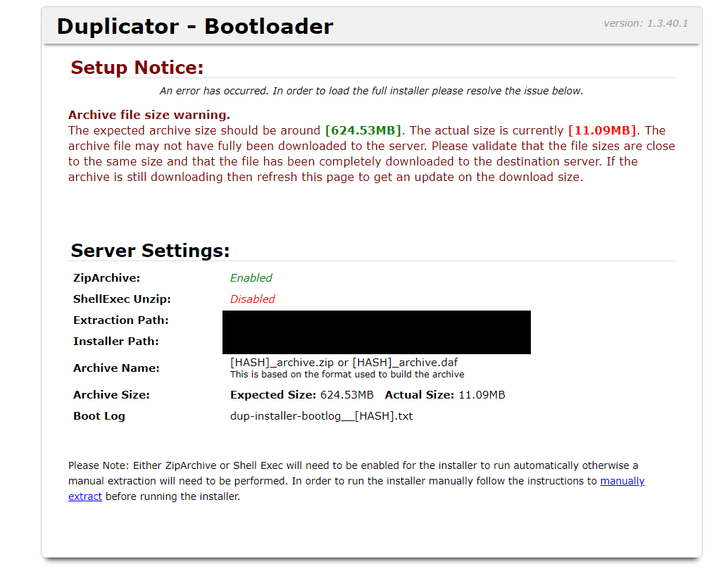The height and width of the screenshot is (576, 728).
Task: Select the red "Disabled" ShellExec status
Action: [x=253, y=299]
